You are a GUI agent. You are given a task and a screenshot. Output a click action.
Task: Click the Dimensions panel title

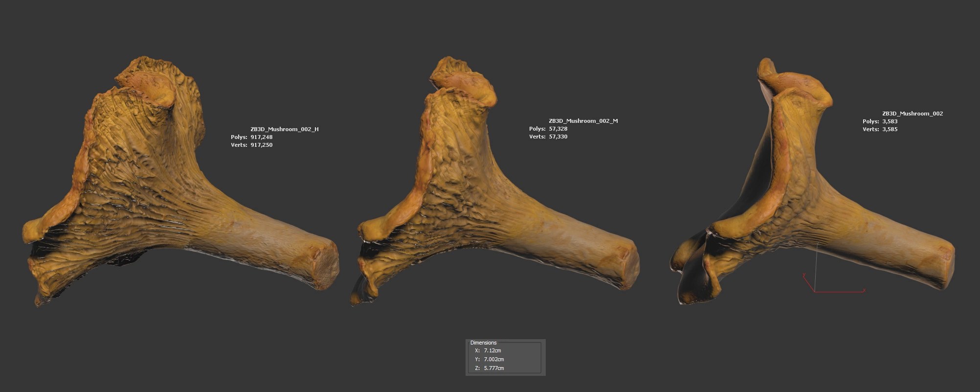[x=483, y=343]
